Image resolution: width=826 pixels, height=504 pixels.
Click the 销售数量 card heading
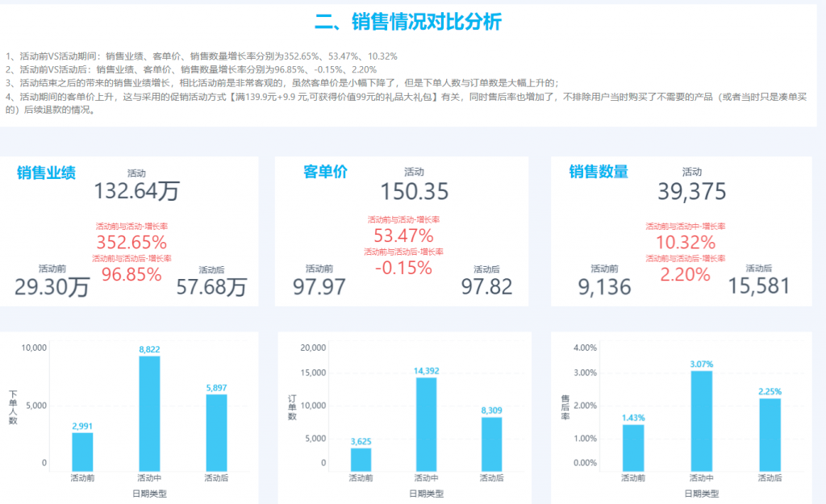click(599, 172)
